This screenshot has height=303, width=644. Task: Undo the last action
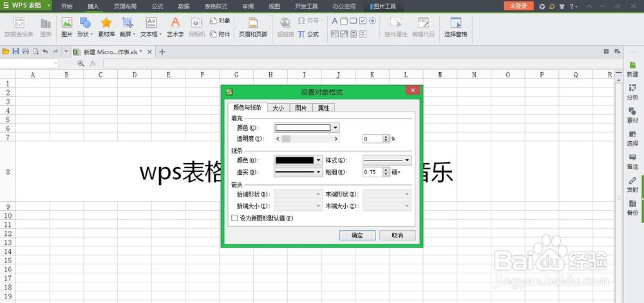coord(45,52)
